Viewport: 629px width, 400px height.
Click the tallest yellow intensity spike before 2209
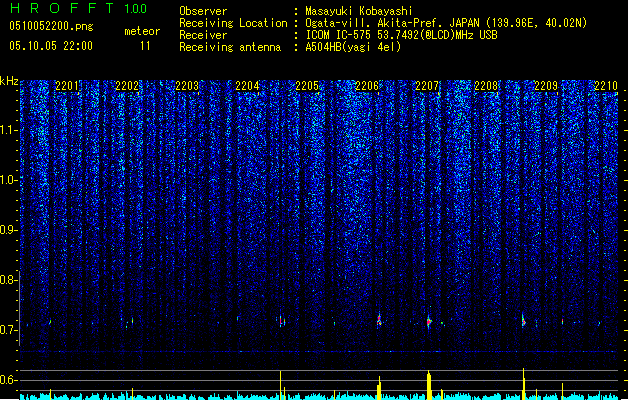pyautogui.click(x=523, y=384)
